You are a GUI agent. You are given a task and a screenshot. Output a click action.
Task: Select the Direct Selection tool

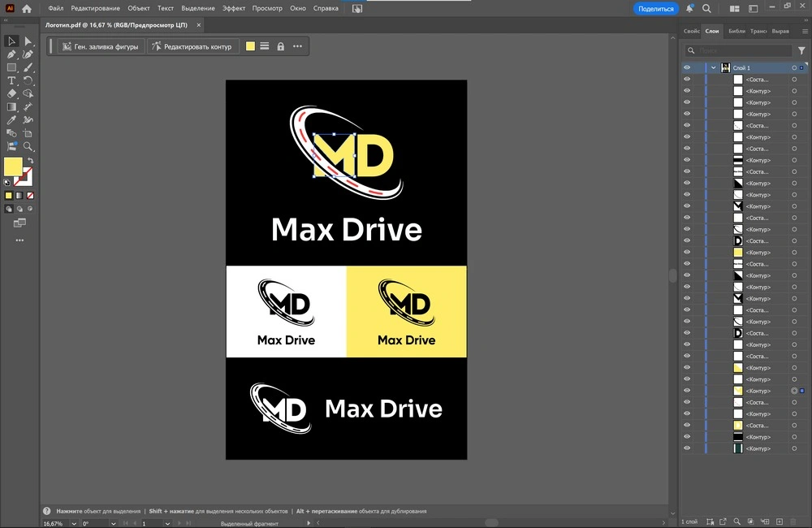tap(28, 41)
